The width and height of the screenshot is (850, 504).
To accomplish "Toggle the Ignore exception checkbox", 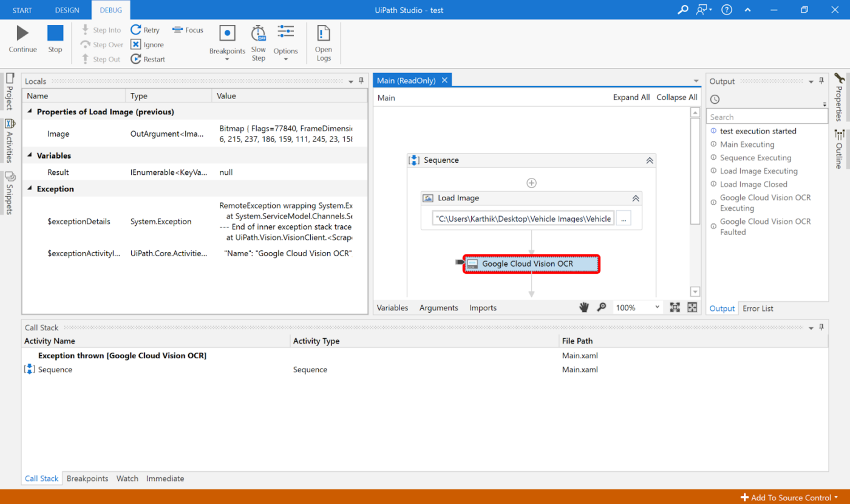I will [136, 44].
